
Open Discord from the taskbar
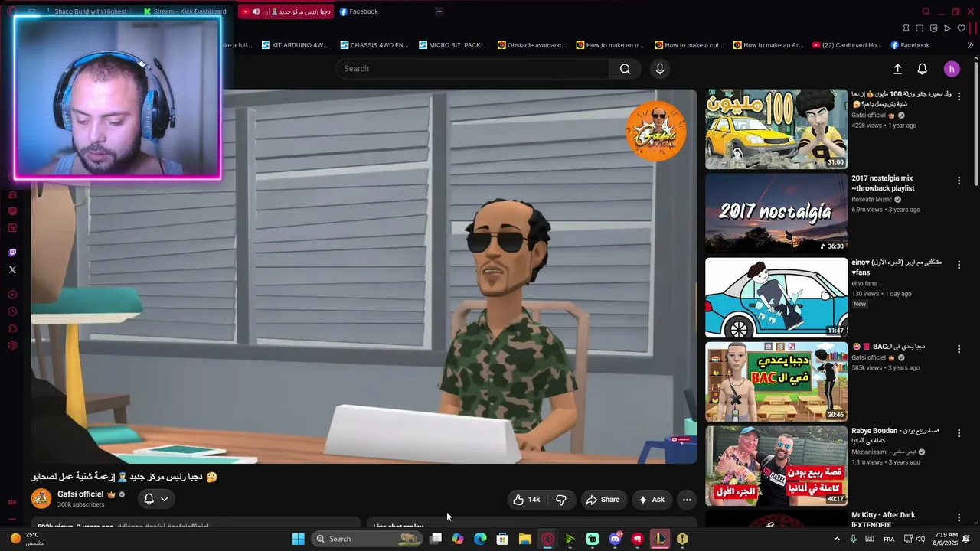615,539
